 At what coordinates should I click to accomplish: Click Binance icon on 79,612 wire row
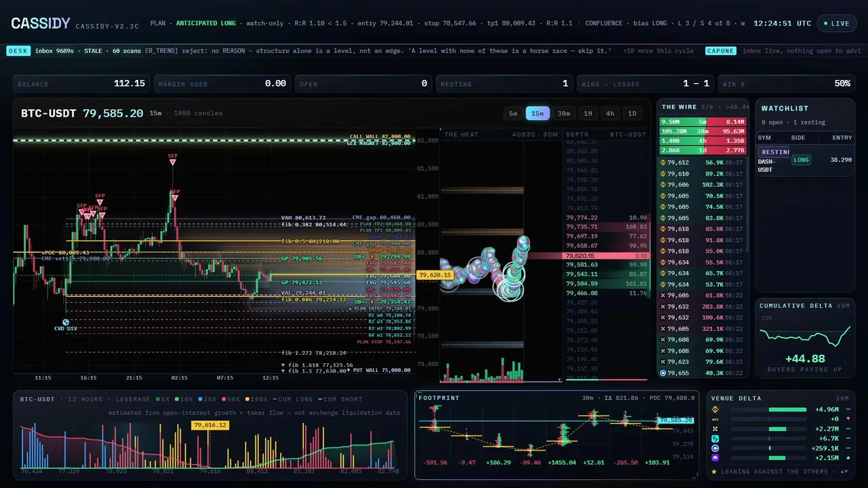click(663, 163)
